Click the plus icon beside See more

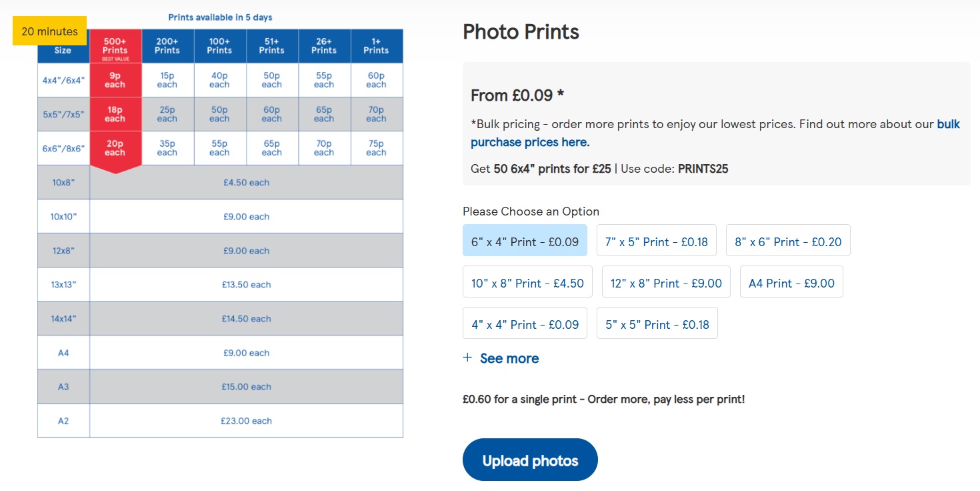click(x=467, y=358)
